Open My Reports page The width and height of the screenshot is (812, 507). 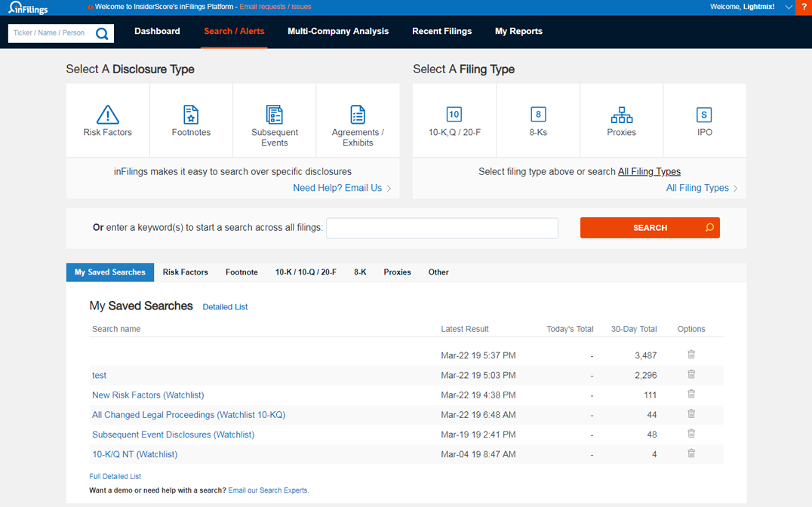click(518, 31)
